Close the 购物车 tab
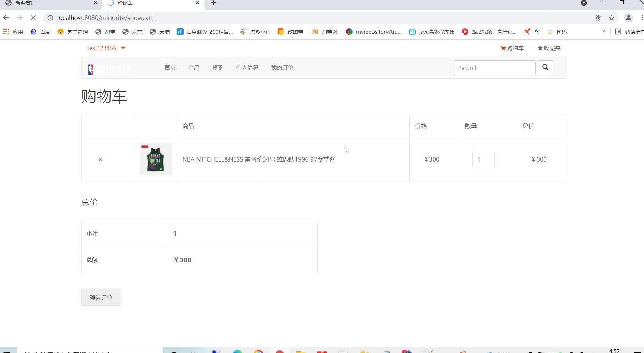This screenshot has height=353, width=644. coord(197,3)
